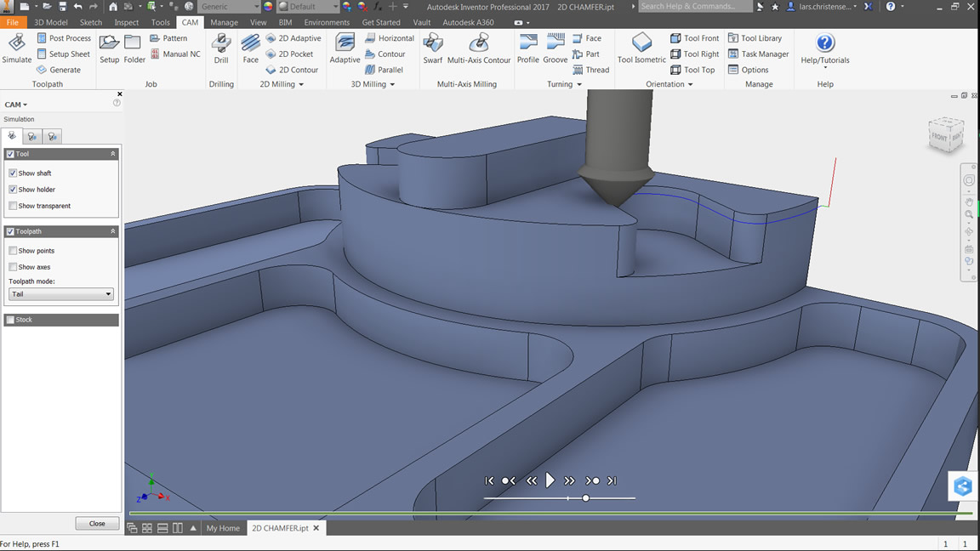Play the toolpath simulation
Image resolution: width=980 pixels, height=551 pixels.
(550, 480)
